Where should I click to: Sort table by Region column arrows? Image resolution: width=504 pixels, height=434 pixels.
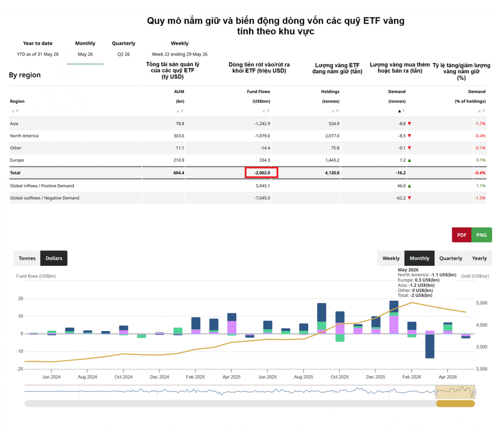pos(15,111)
